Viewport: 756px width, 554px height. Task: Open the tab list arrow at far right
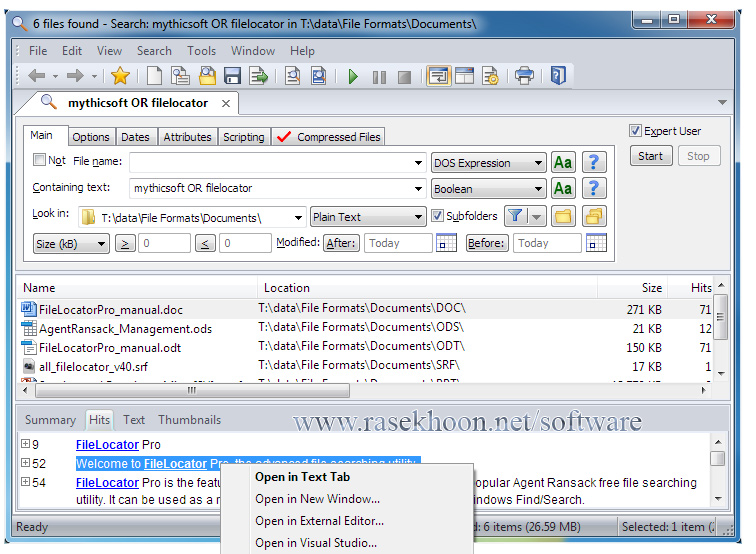coord(722,102)
